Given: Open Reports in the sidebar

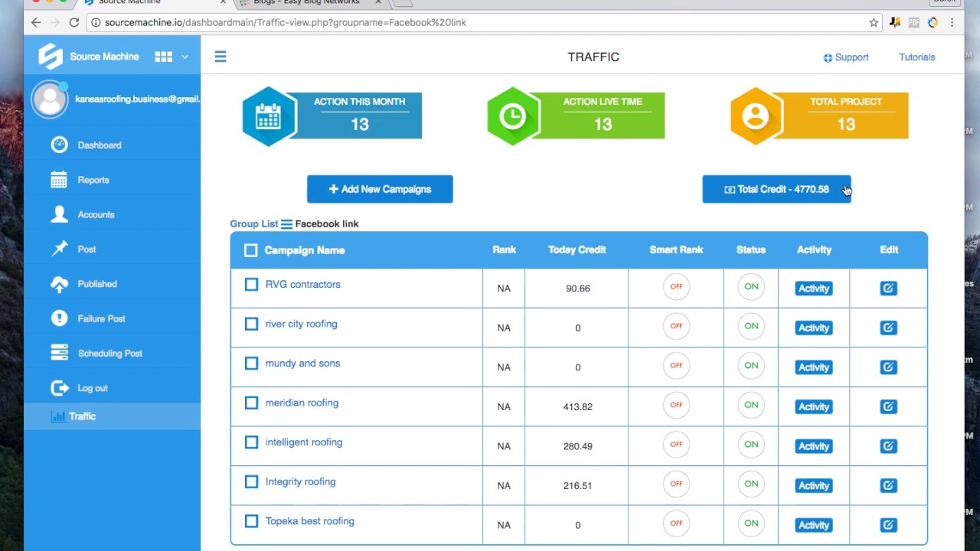Looking at the screenshot, I should click(x=93, y=180).
